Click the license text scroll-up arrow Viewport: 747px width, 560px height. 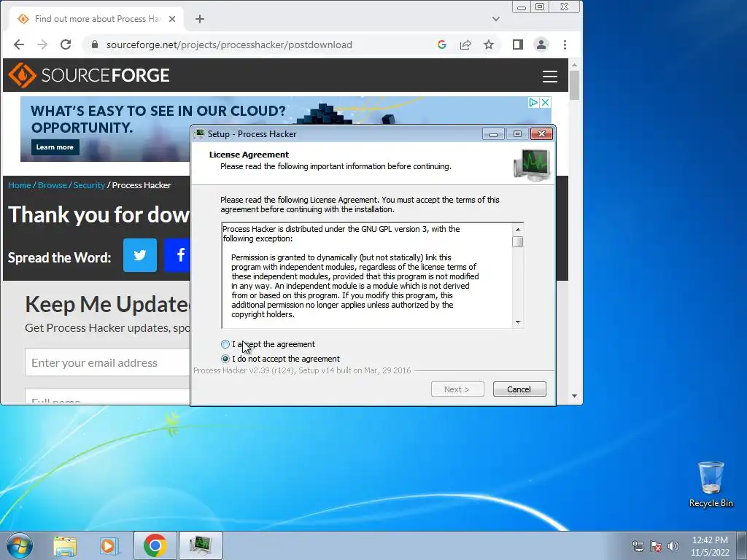[x=518, y=230]
